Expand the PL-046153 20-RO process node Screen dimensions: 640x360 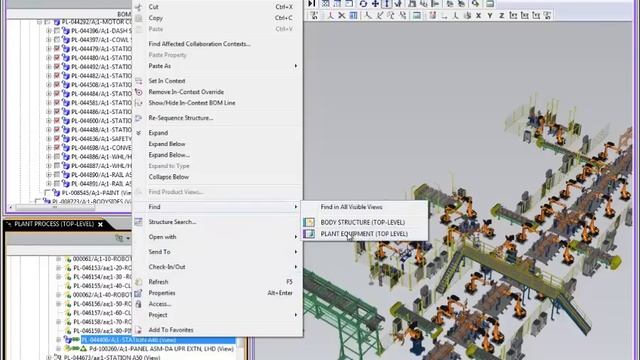tap(58, 268)
